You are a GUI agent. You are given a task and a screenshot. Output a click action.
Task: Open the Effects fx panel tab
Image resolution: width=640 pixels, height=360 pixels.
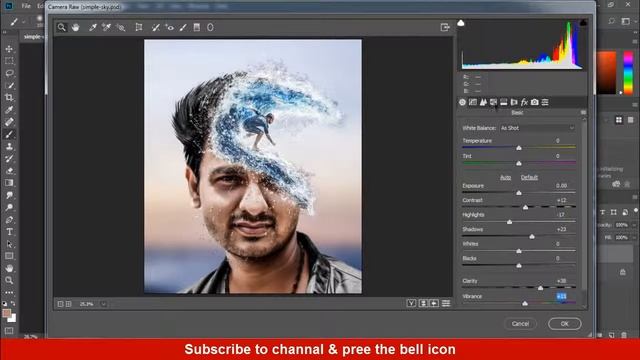[x=524, y=102]
